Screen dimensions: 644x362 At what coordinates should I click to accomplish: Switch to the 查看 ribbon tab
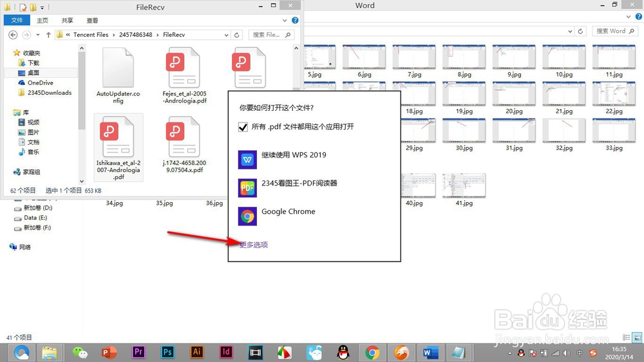click(x=92, y=20)
